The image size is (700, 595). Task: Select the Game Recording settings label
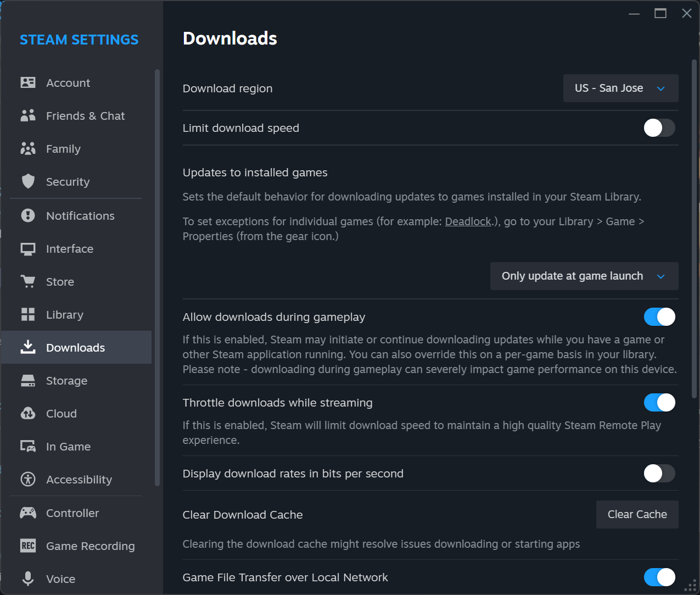click(91, 546)
